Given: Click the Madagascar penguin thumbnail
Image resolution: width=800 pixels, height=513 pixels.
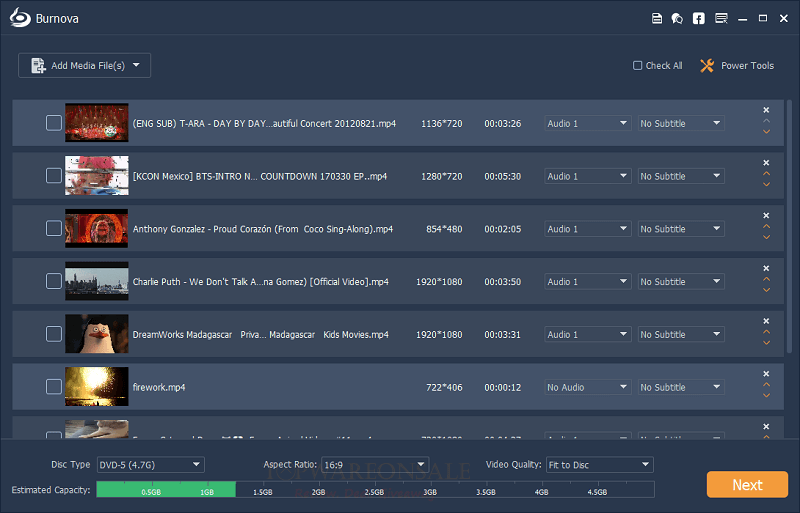Looking at the screenshot, I should click(96, 334).
